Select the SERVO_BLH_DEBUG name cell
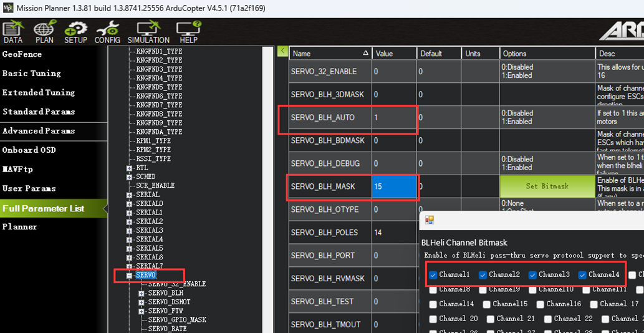Viewport: 644px width, 333px height. pyautogui.click(x=330, y=163)
